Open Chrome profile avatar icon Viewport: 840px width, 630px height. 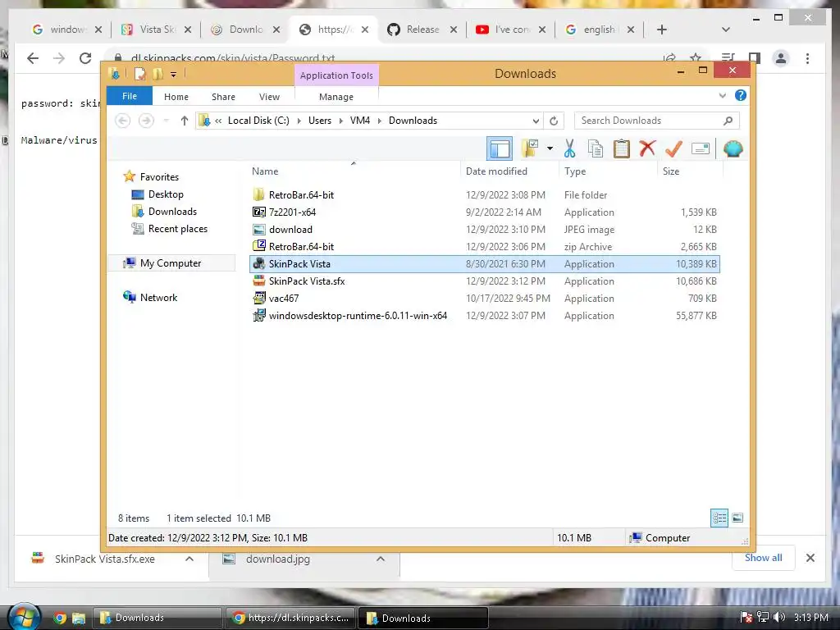pos(781,58)
